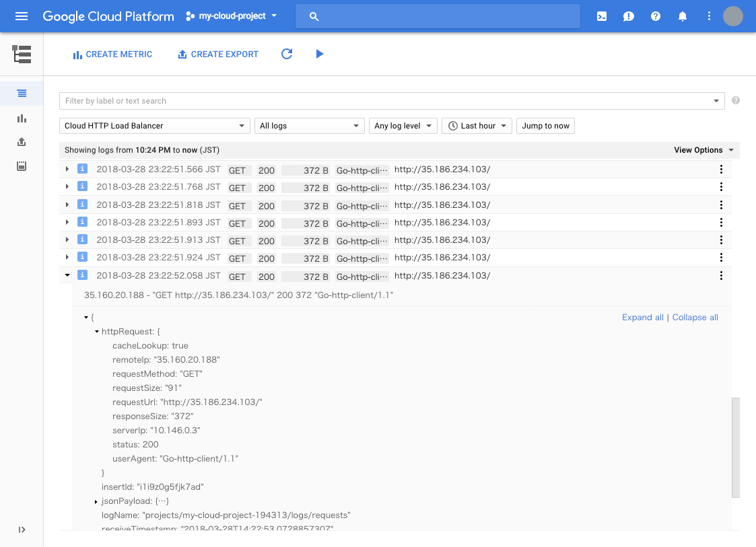Open the header more options menu
756x547 pixels.
pos(709,16)
